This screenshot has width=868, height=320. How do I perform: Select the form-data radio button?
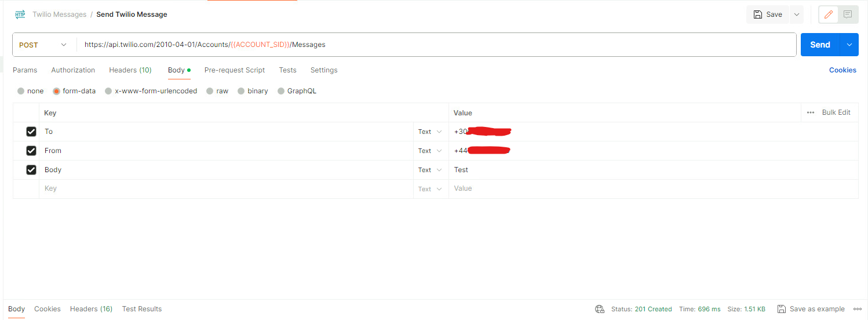56,91
